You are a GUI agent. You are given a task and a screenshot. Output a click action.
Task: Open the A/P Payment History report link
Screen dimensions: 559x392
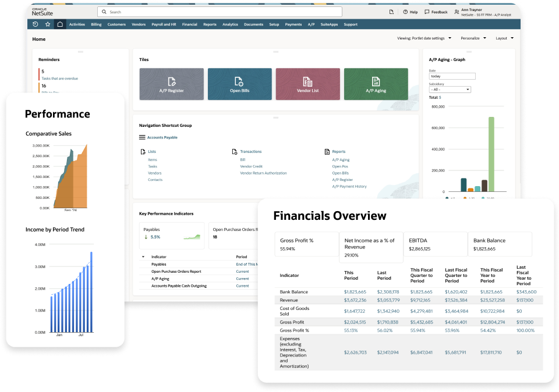tap(349, 187)
